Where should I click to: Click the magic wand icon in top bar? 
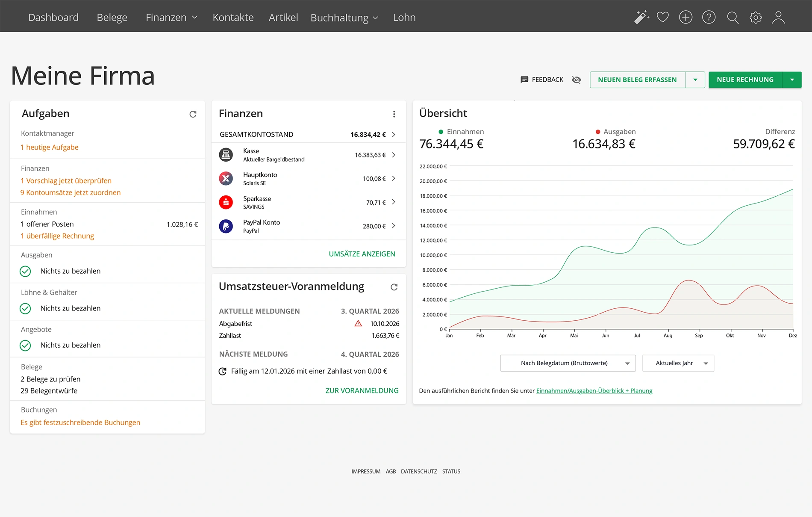[641, 17]
